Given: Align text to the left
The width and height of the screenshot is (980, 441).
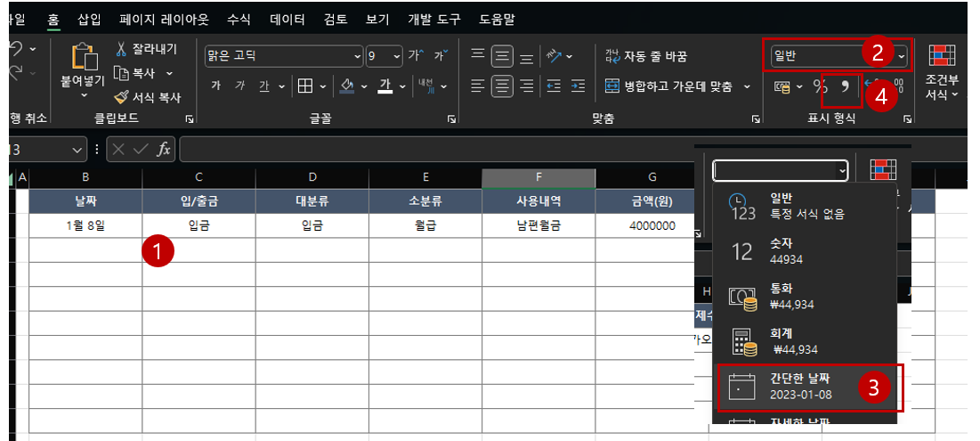Looking at the screenshot, I should (477, 86).
